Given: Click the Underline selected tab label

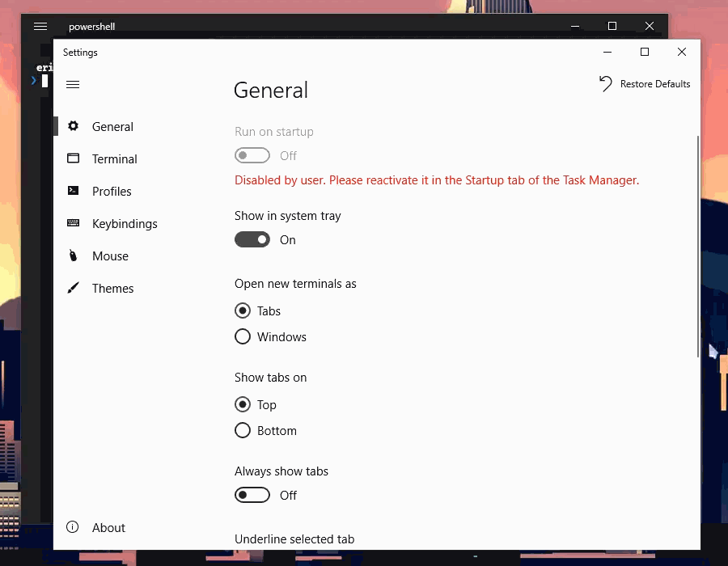Looking at the screenshot, I should pyautogui.click(x=294, y=539).
